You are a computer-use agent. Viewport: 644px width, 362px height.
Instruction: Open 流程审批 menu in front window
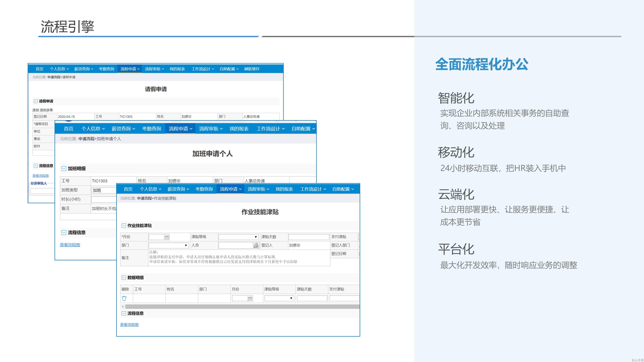[x=258, y=189]
